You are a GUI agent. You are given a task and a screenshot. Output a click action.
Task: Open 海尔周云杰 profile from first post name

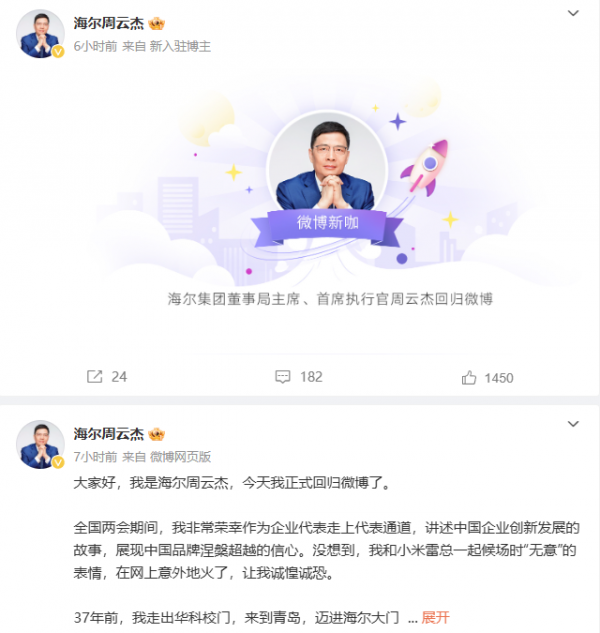pos(109,23)
